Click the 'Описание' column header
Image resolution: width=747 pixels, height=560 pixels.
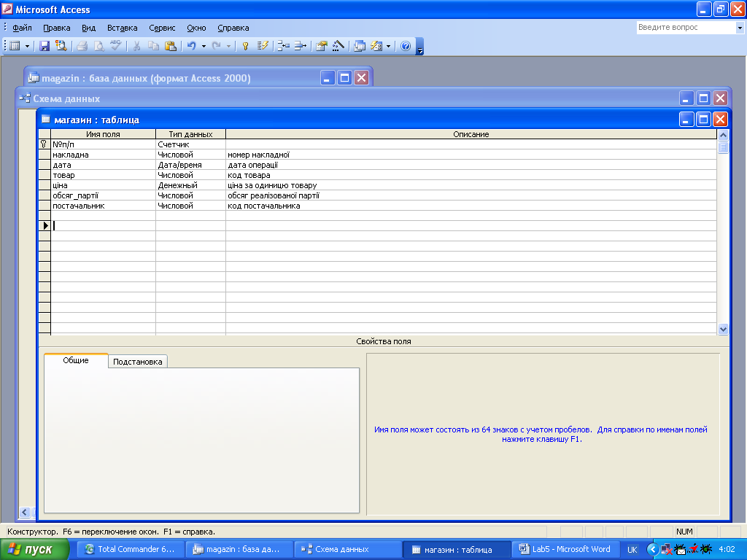471,134
